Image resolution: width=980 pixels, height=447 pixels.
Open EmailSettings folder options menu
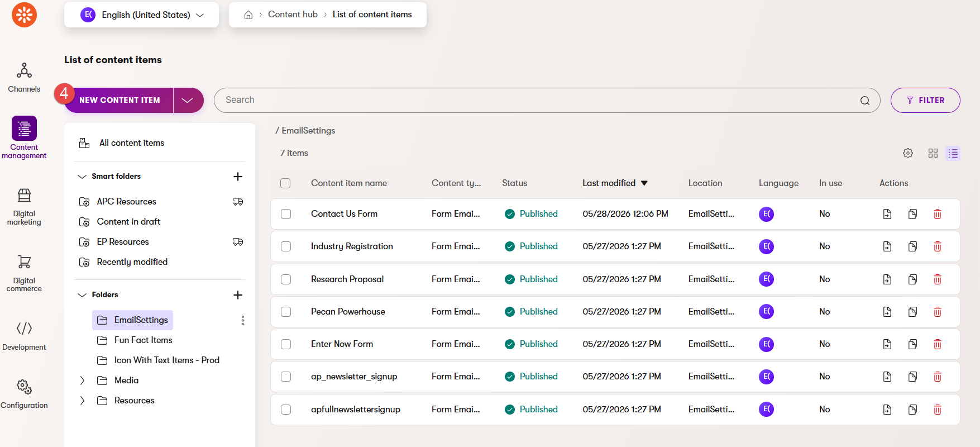[x=242, y=320]
